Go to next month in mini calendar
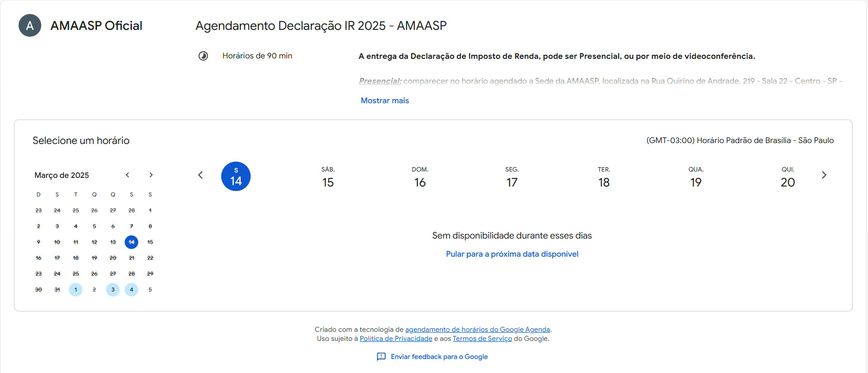The width and height of the screenshot is (868, 373). point(151,175)
